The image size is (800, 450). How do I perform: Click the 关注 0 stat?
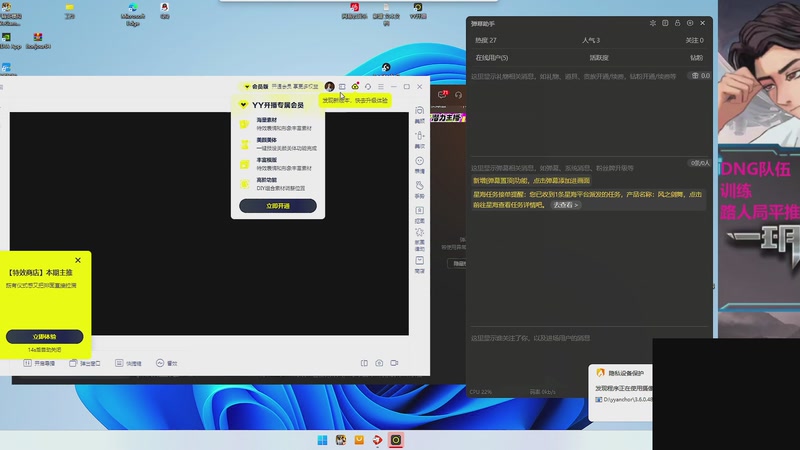click(x=694, y=40)
